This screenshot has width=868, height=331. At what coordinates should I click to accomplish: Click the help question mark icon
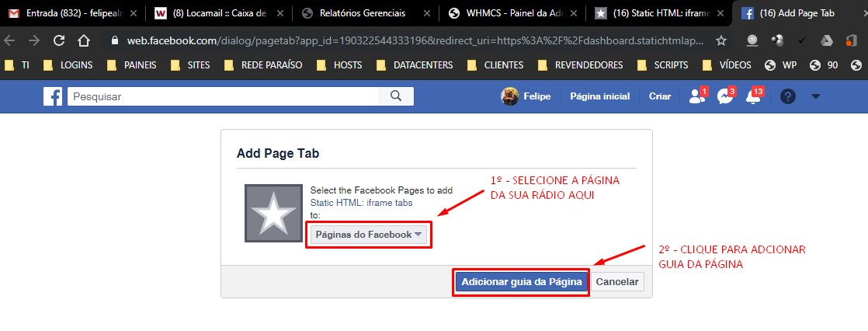tap(788, 96)
